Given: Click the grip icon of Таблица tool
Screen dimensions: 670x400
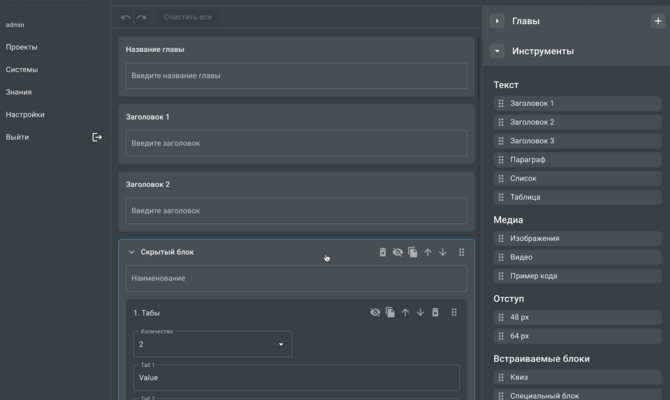Looking at the screenshot, I should click(501, 197).
